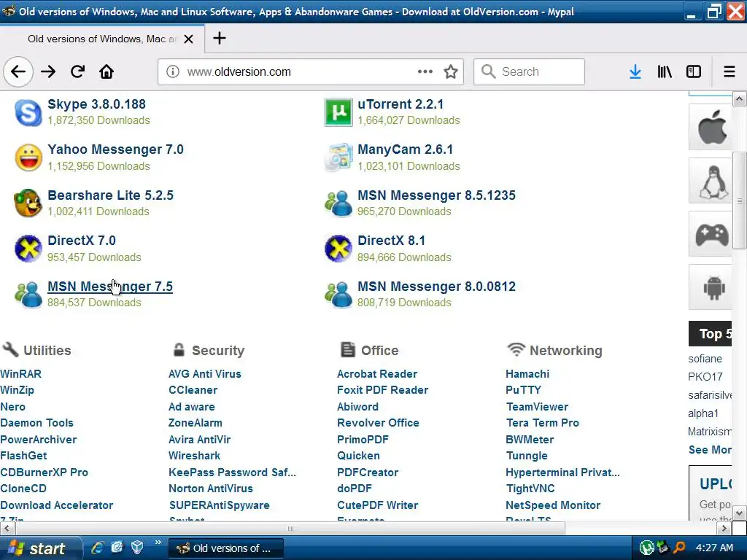This screenshot has height=560, width=747.
Task: Go forward with the forward arrow
Action: point(48,71)
